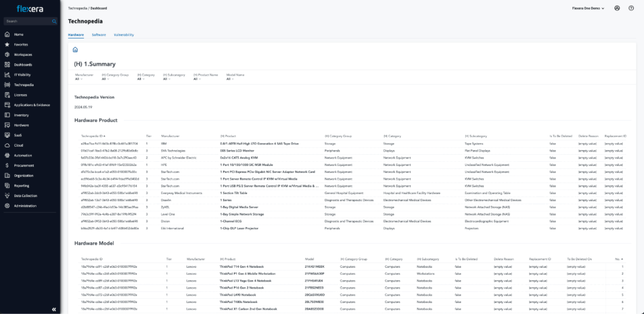Open Inventory sidebar icon
The height and width of the screenshot is (314, 644).
(7, 115)
